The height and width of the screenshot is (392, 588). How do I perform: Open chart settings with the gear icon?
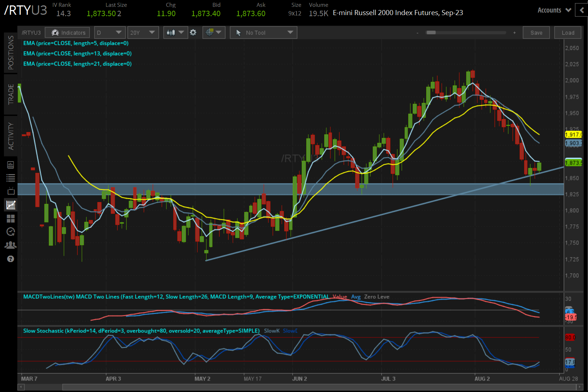click(193, 32)
